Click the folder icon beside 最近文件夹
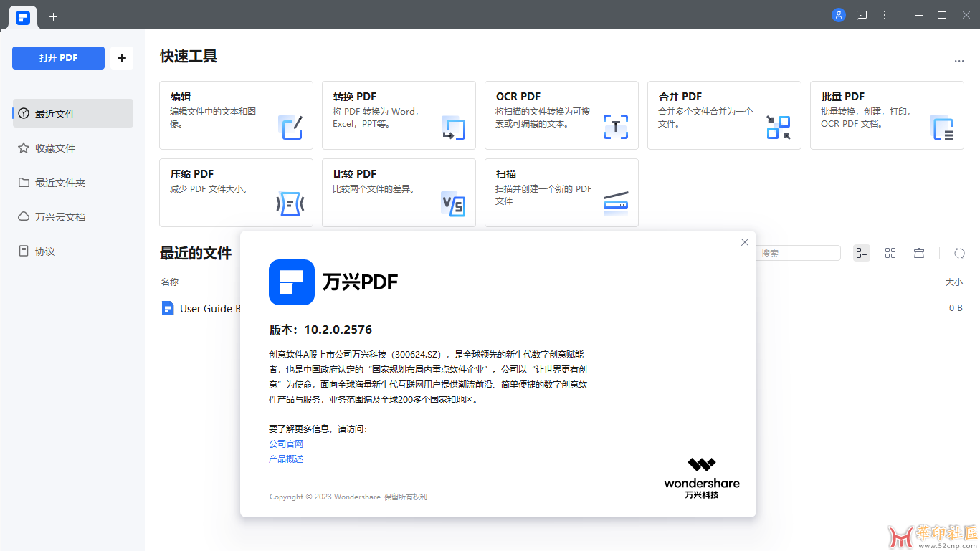 (x=24, y=183)
